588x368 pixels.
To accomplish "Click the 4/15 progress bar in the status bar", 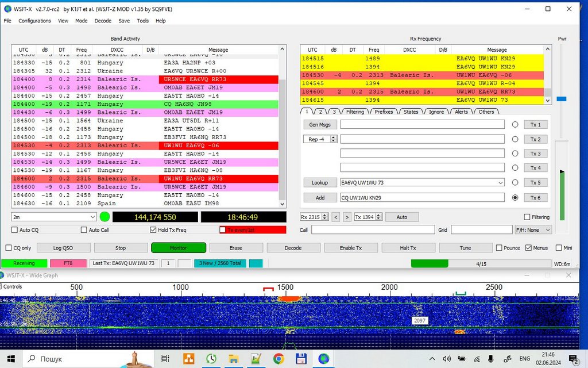I will point(481,263).
